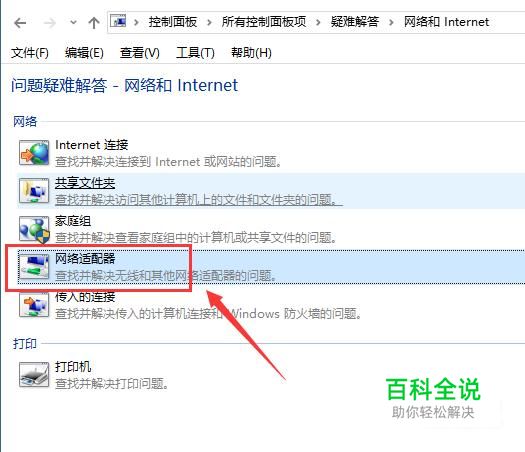Click the 共享文件夹 icon
Viewport: 525px width, 452px height.
pos(34,191)
